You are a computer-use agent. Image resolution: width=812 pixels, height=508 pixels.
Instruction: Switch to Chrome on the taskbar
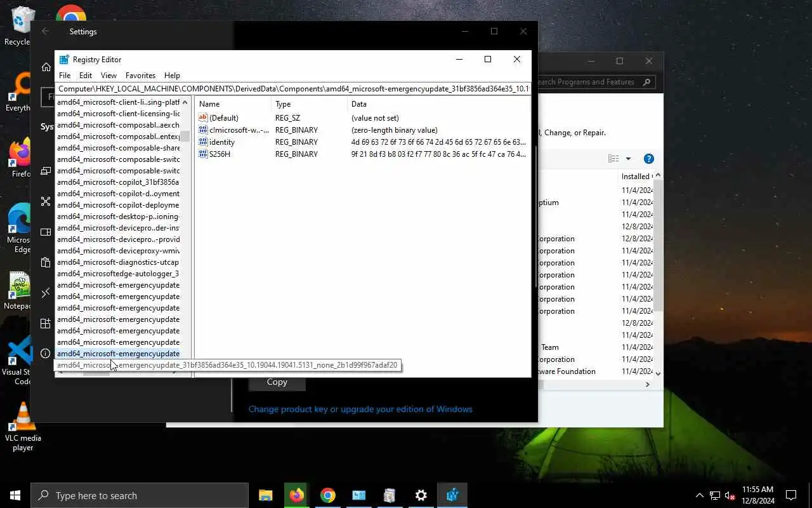pos(327,495)
